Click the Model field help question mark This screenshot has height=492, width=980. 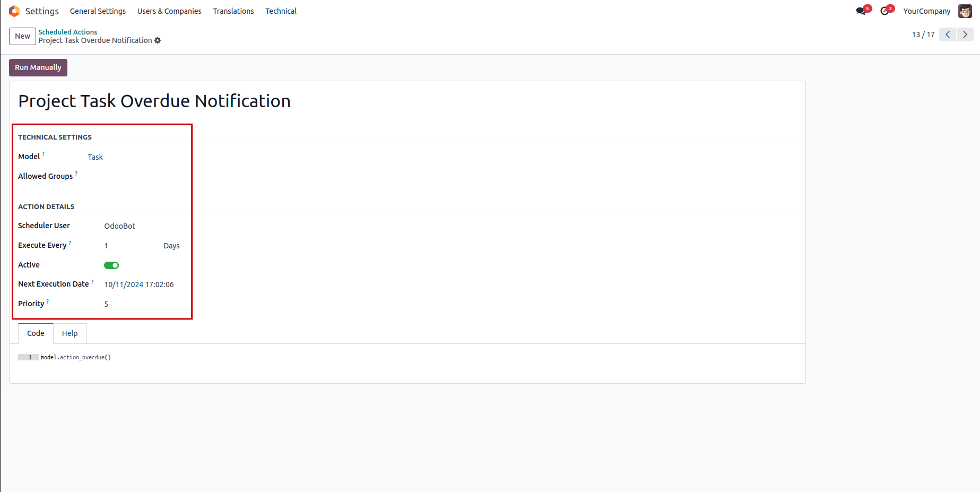[x=44, y=154]
